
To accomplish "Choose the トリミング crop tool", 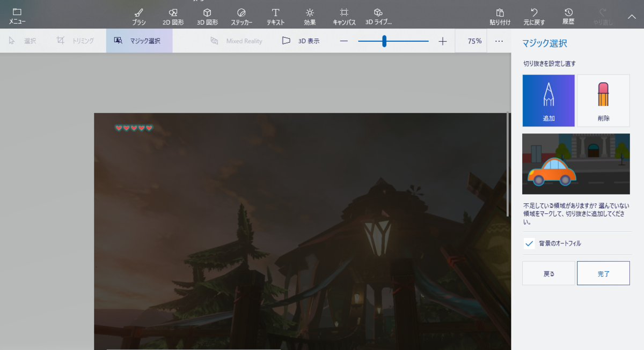I will (75, 41).
